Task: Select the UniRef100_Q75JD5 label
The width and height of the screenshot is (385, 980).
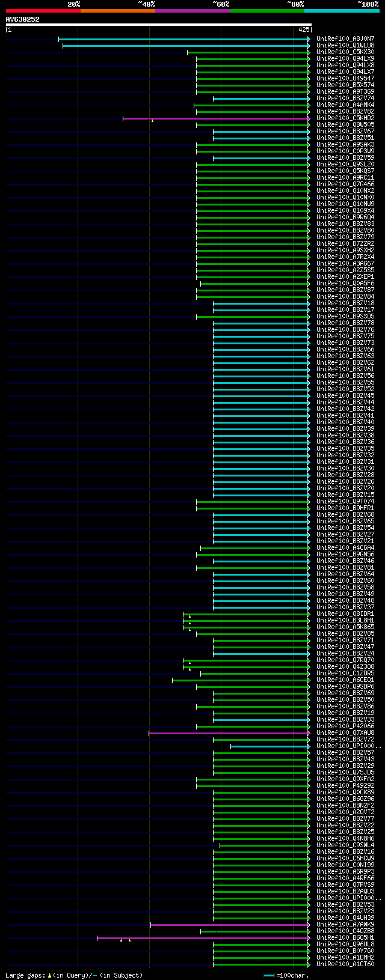Action: tap(345, 773)
